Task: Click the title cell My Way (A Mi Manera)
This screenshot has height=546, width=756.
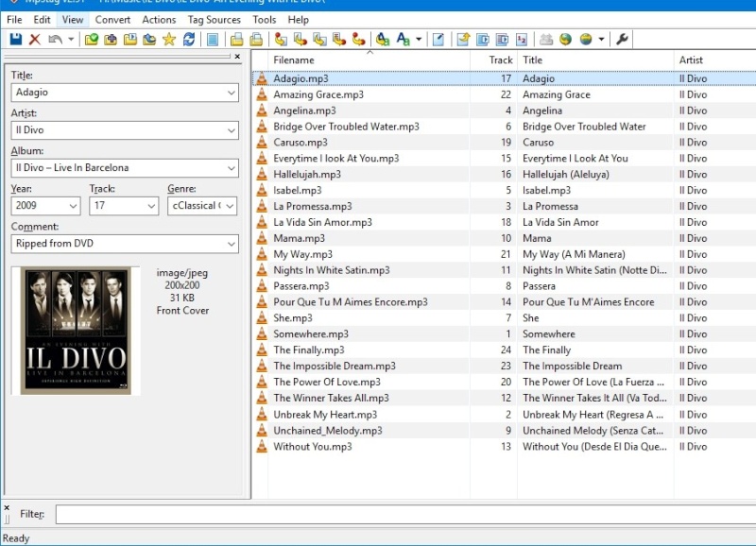Action: [x=574, y=254]
